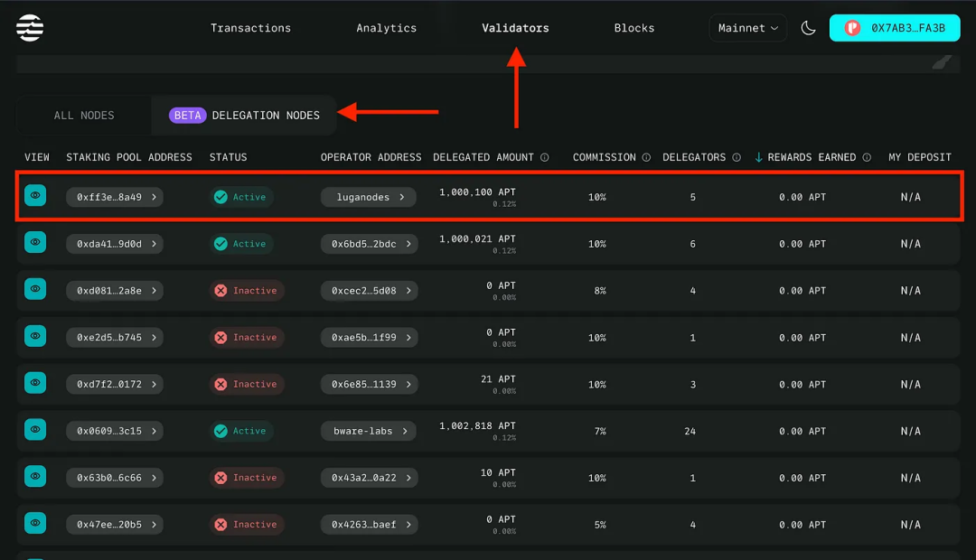Click Active status badge for 0x0609…3c15
This screenshot has width=976, height=560.
[x=241, y=431]
